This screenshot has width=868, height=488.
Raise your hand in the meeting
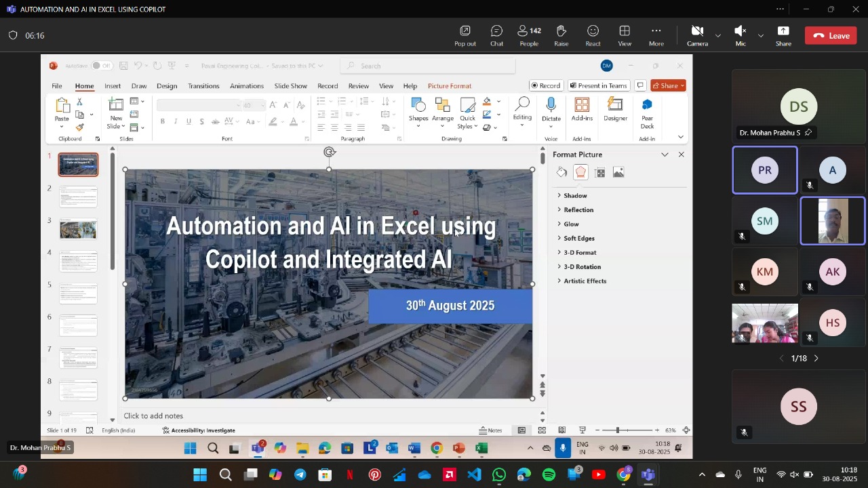click(561, 35)
